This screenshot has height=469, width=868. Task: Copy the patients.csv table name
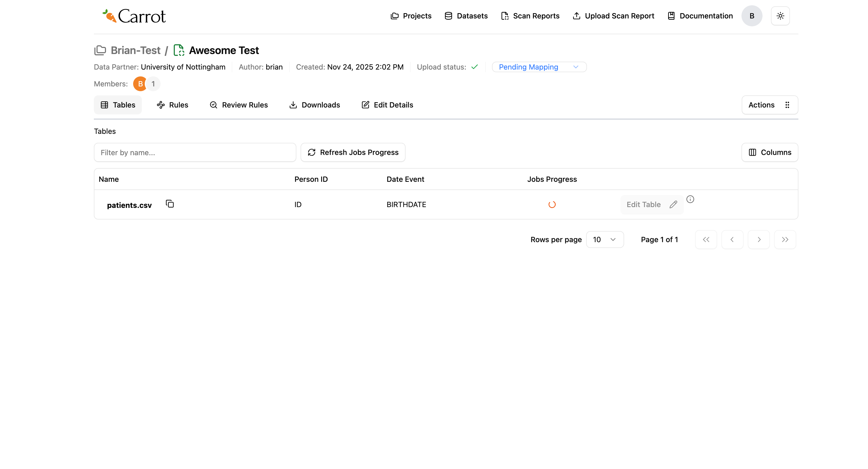pyautogui.click(x=170, y=204)
